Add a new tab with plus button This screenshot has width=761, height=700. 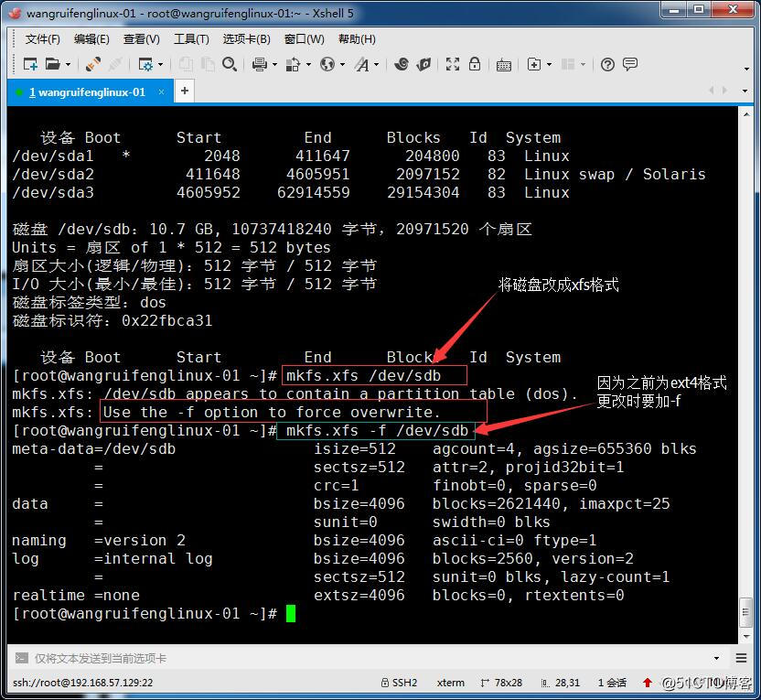185,92
